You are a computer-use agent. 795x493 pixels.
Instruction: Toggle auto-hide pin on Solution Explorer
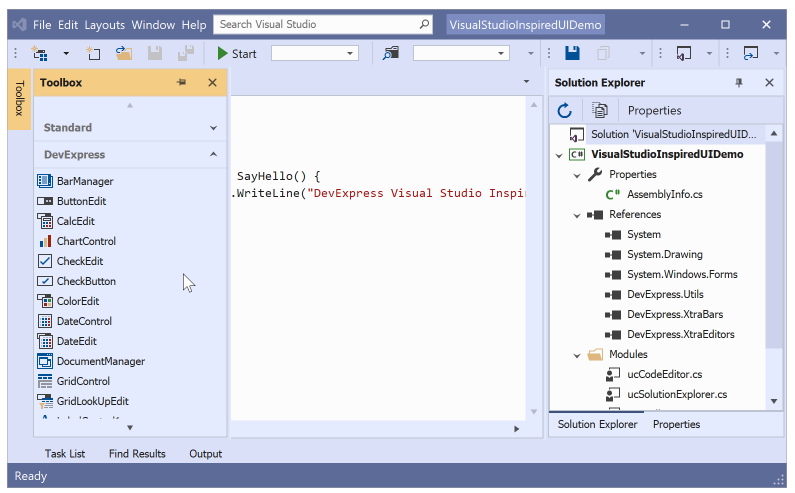[739, 83]
